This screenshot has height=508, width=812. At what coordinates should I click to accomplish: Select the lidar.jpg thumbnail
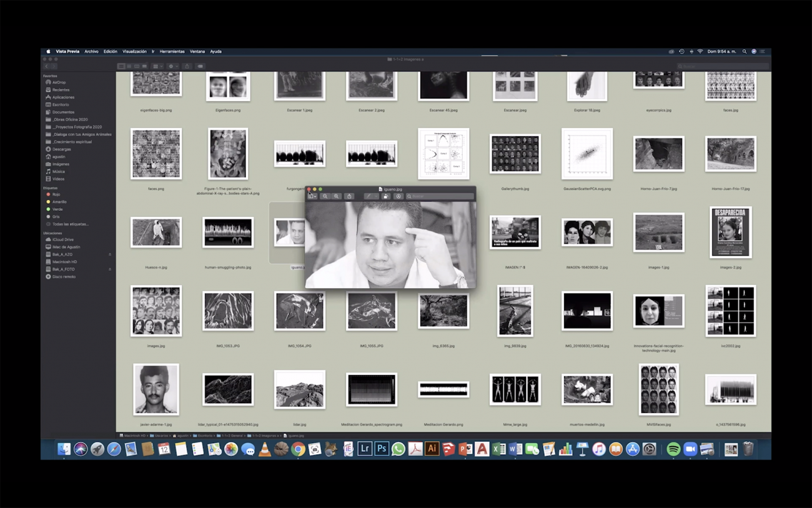click(300, 389)
